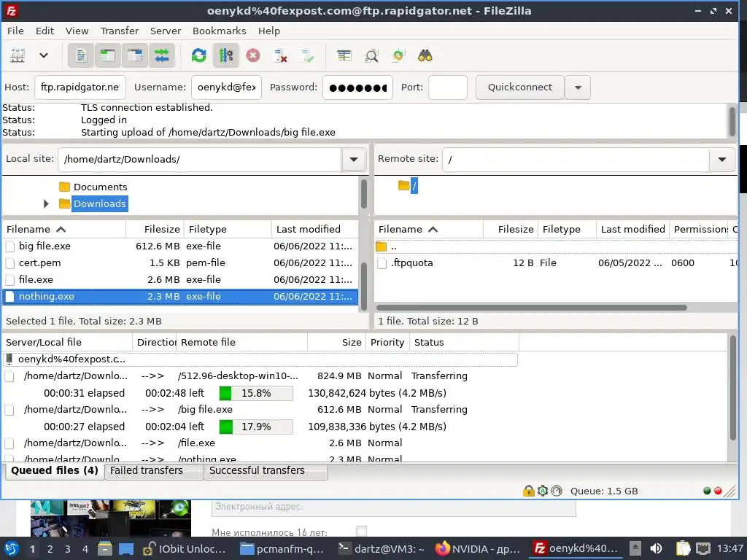
Task: Sort remote files by Permissions header
Action: pyautogui.click(x=699, y=229)
